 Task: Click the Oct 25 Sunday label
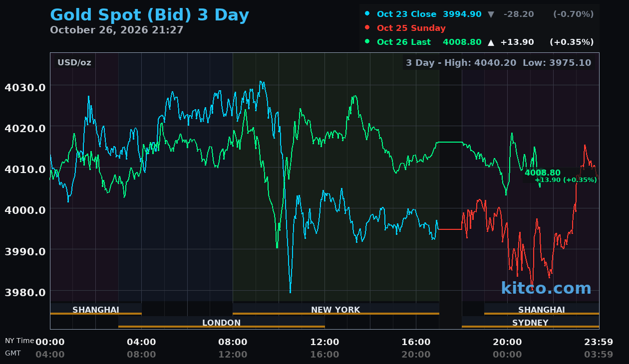411,28
